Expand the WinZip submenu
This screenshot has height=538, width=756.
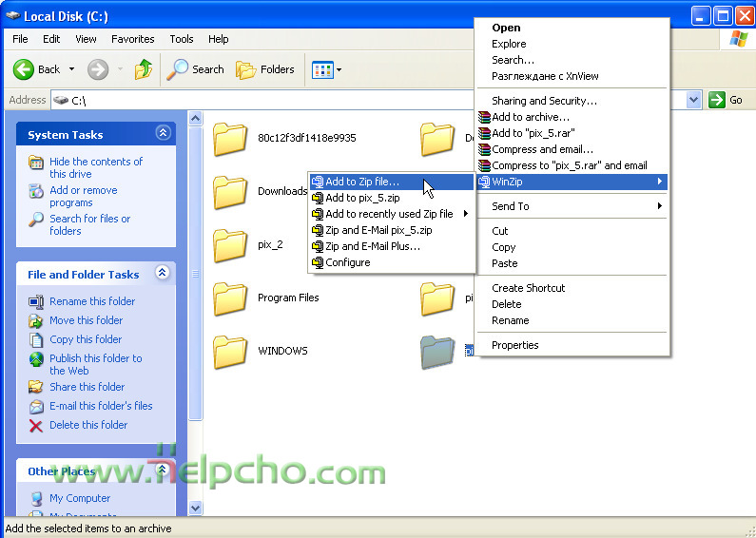572,182
